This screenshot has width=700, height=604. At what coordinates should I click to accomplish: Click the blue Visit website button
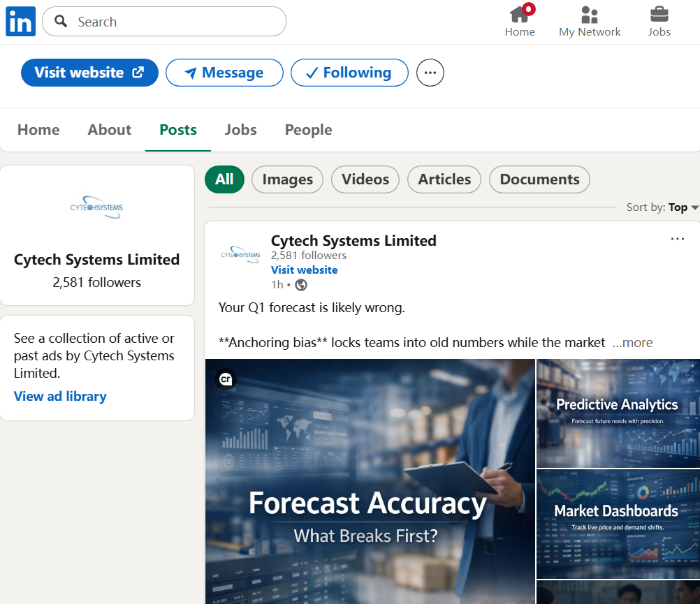click(x=89, y=73)
